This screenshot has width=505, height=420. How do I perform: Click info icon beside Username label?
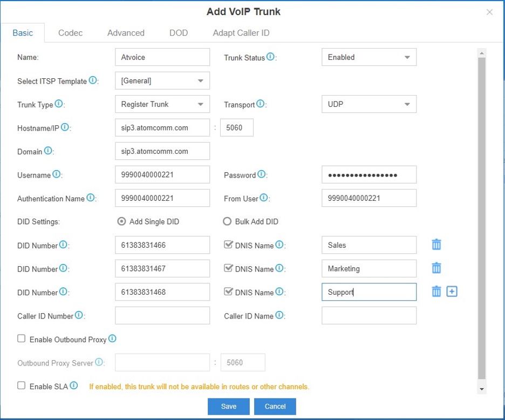56,174
